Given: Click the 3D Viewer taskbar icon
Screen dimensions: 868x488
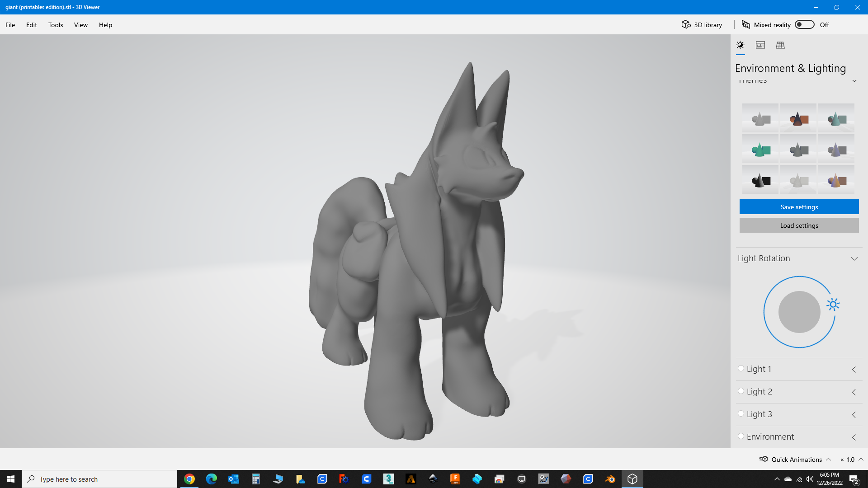Looking at the screenshot, I should (632, 479).
